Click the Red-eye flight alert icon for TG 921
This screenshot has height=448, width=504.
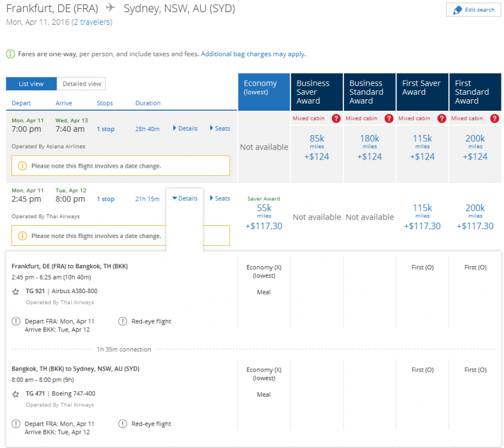click(123, 321)
